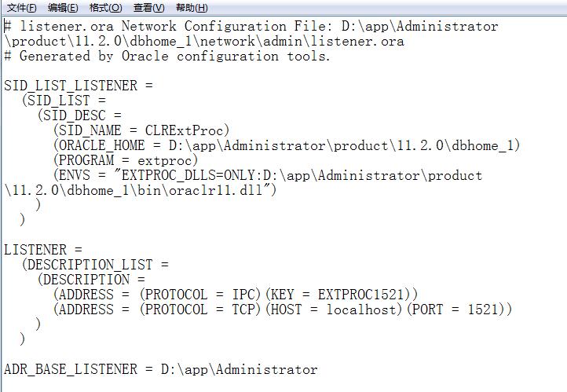The image size is (567, 392).
Task: Click the EXTPROC1521 key value
Action: 360,295
